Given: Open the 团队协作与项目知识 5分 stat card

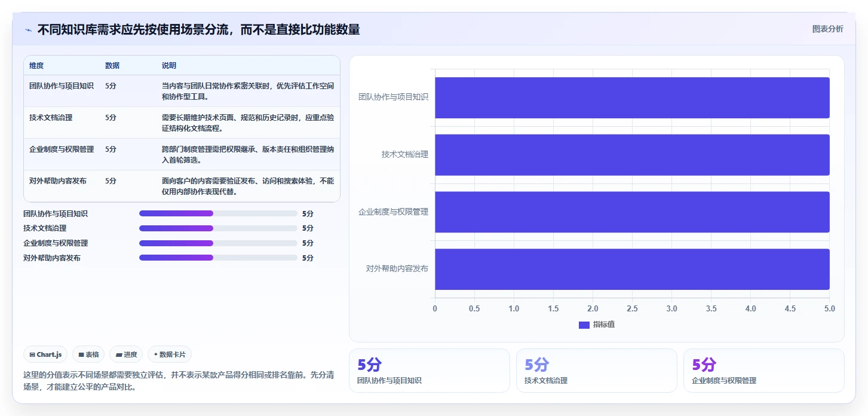Looking at the screenshot, I should (x=430, y=371).
